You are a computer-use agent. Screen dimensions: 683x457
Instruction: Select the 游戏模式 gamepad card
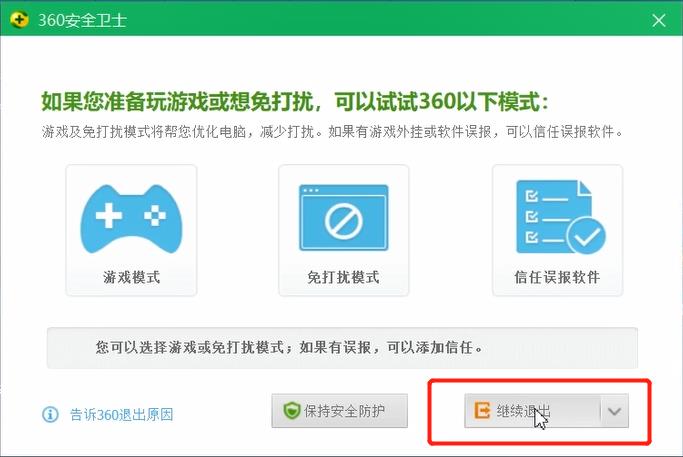[131, 230]
